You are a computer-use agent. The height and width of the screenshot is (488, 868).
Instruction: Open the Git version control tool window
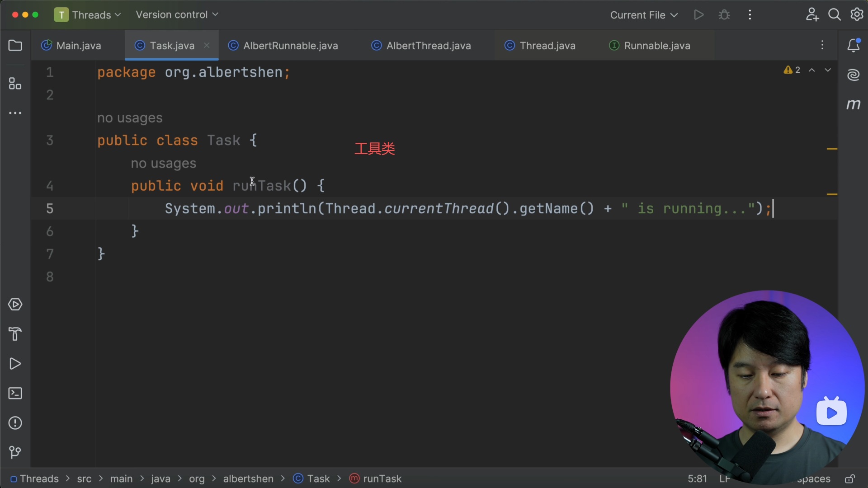point(15,452)
